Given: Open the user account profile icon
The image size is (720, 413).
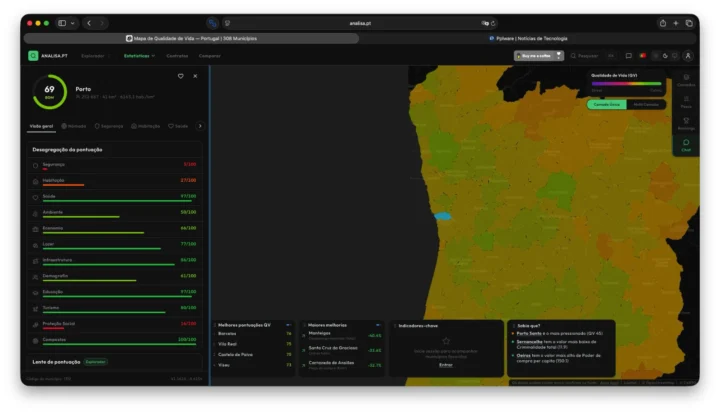Looking at the screenshot, I should click(688, 56).
